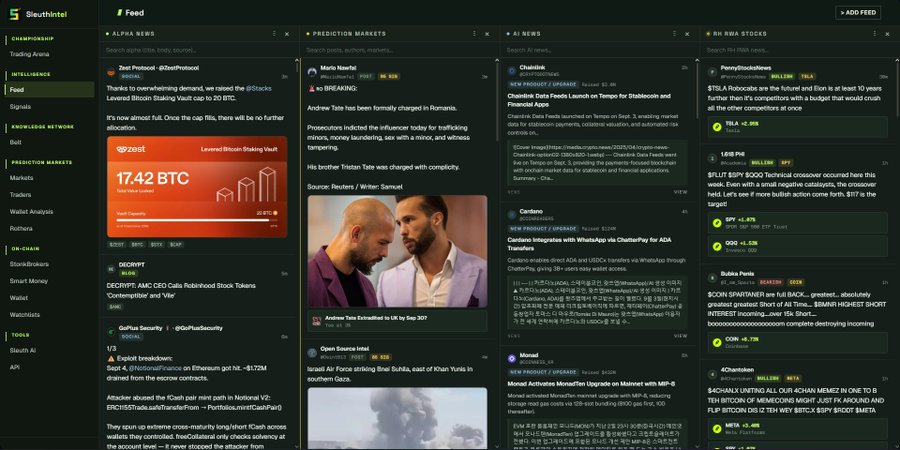This screenshot has height=450, width=900.
Task: Click the Mario Nawfal profile avatar
Action: (312, 72)
